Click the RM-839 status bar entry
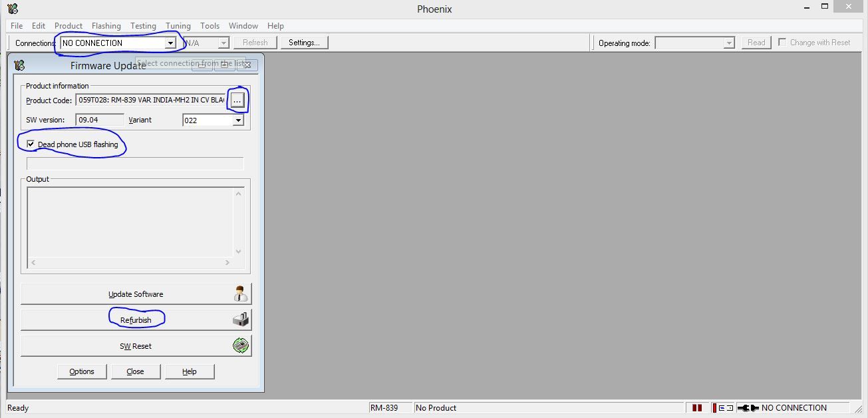 click(x=390, y=407)
